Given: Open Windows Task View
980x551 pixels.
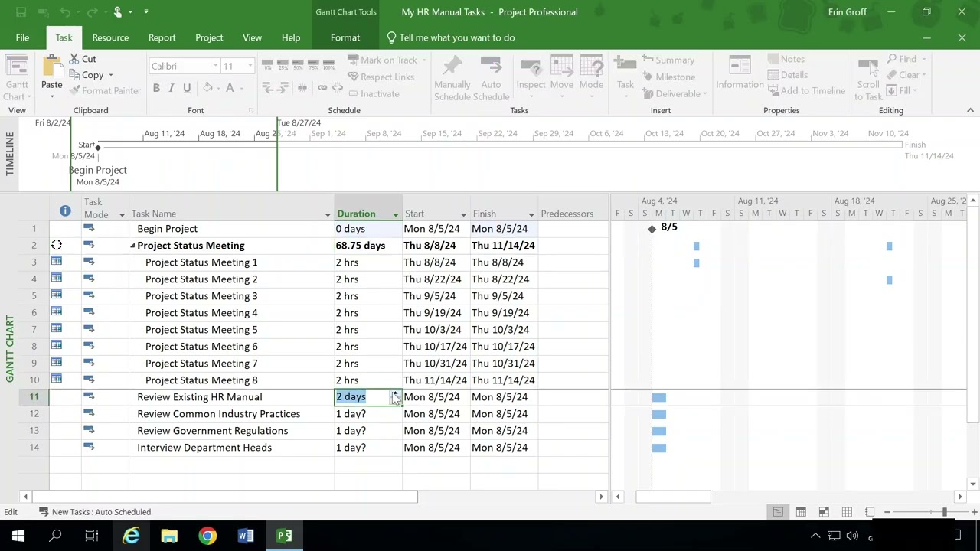Looking at the screenshot, I should tap(92, 536).
